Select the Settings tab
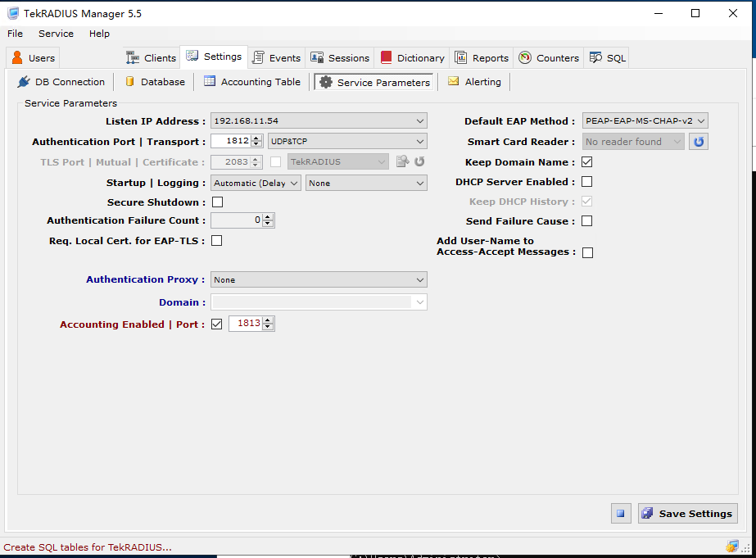The width and height of the screenshot is (756, 558). [214, 57]
